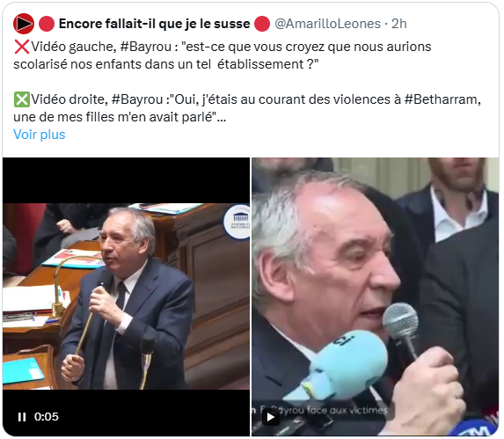Open the profile avatar with play icon
Image resolution: width=504 pixels, height=439 pixels.
pyautogui.click(x=24, y=24)
